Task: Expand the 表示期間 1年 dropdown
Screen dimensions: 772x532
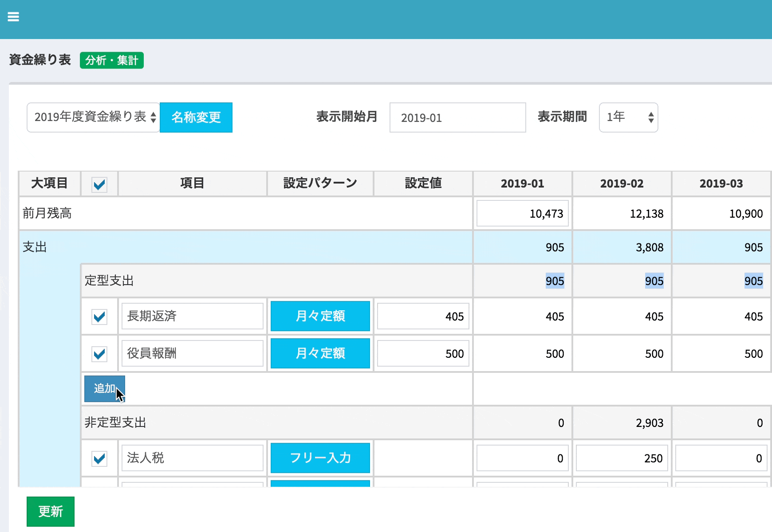Action: pos(628,117)
